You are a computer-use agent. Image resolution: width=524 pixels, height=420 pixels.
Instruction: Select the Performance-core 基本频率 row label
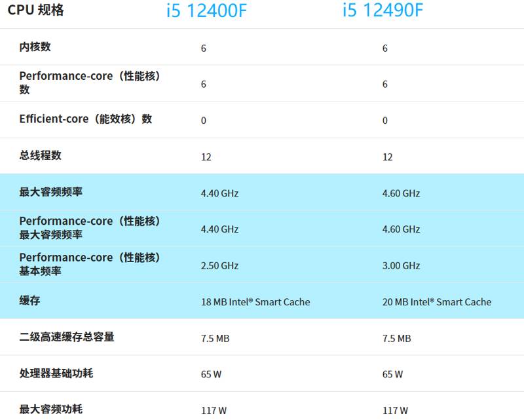(x=90, y=264)
